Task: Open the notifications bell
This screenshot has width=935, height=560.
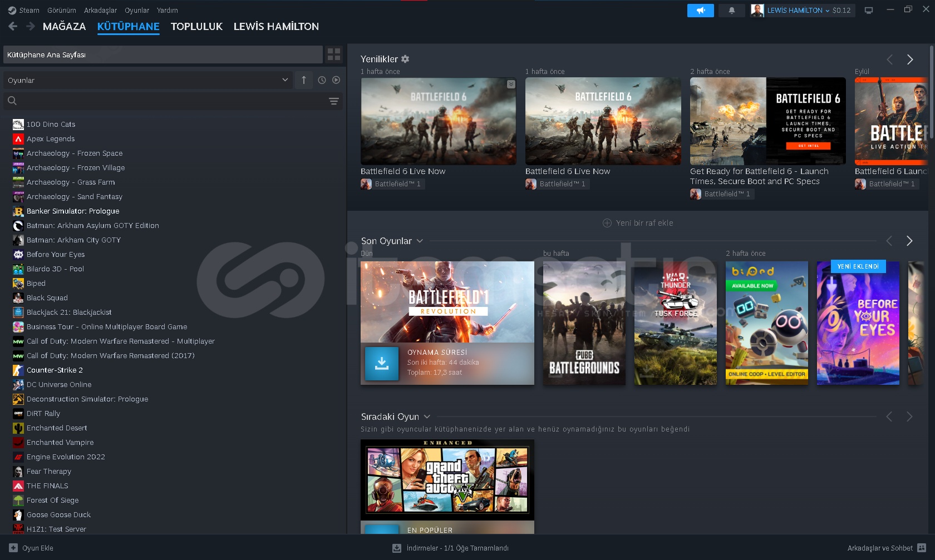Action: click(731, 11)
